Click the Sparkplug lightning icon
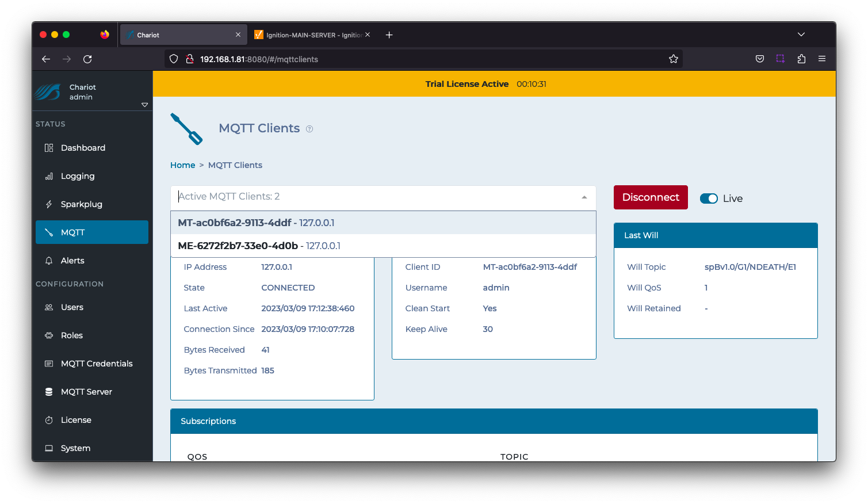The image size is (868, 504). click(x=49, y=204)
